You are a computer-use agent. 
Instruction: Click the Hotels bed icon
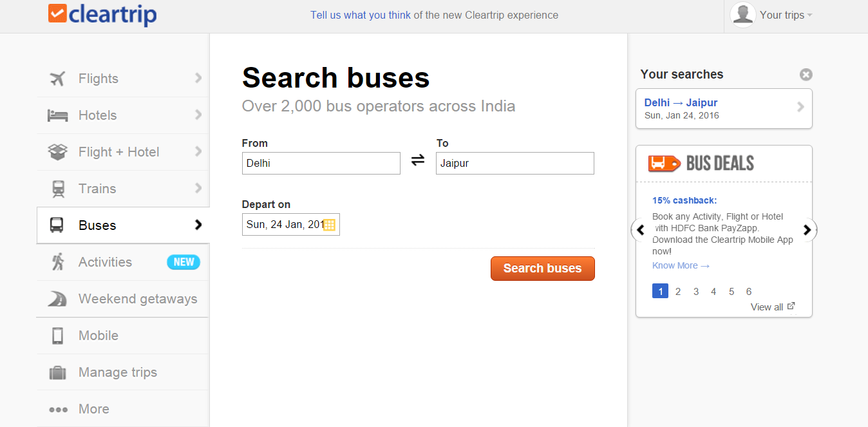point(57,115)
